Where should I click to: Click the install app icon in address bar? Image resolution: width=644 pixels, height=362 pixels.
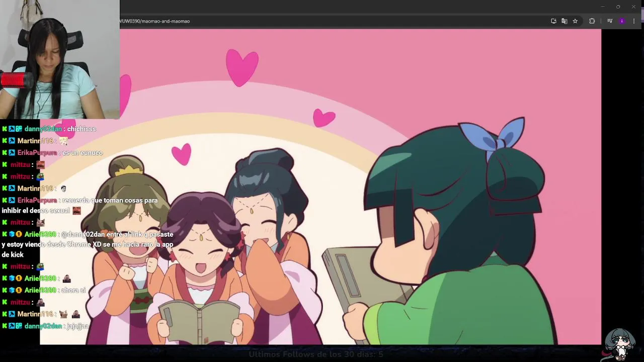(553, 21)
